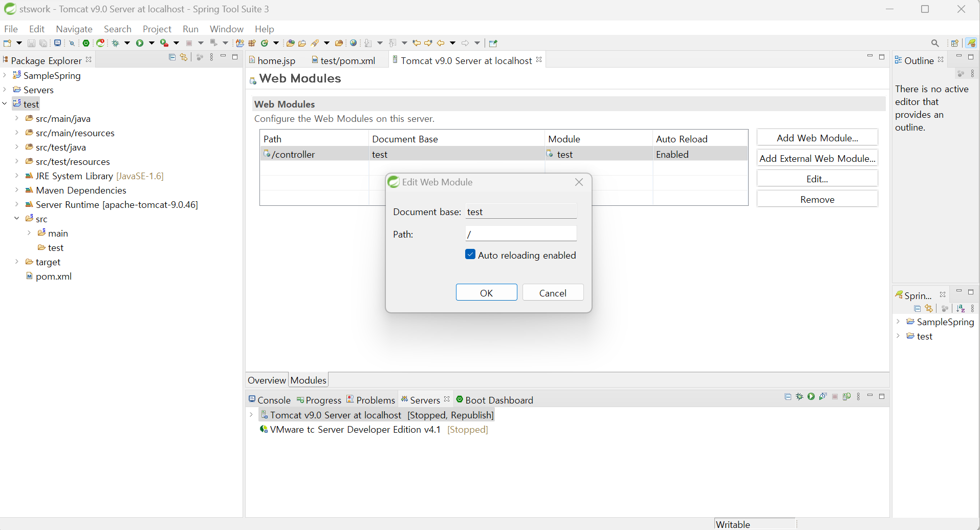Open the Debug dropdown arrow in main toolbar
The width and height of the screenshot is (980, 530).
pyautogui.click(x=127, y=43)
